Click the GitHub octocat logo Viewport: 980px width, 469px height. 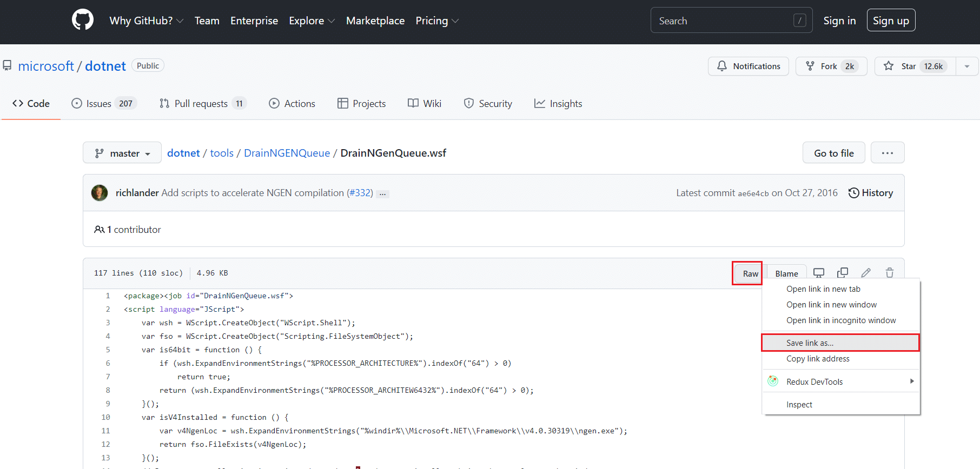(x=82, y=21)
